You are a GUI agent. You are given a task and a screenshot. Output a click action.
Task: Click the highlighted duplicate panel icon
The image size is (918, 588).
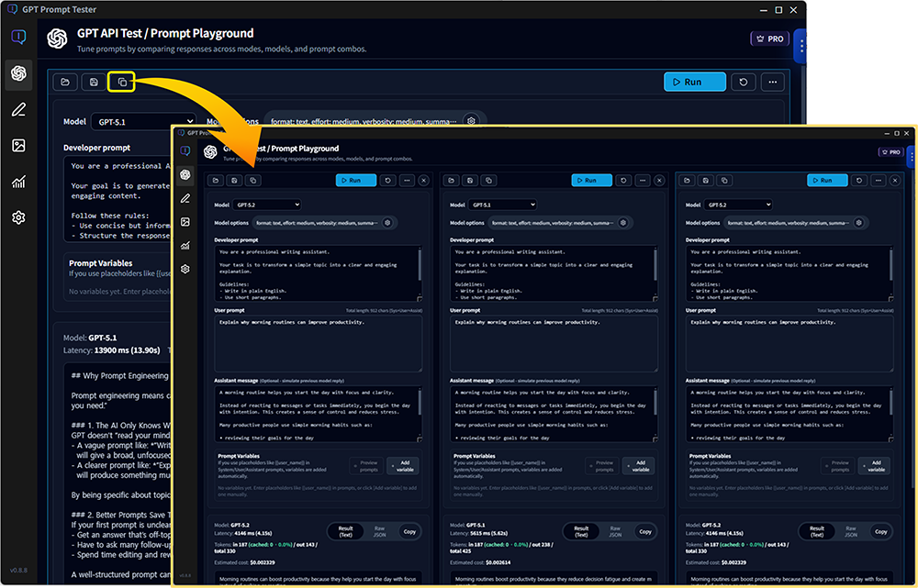click(122, 82)
